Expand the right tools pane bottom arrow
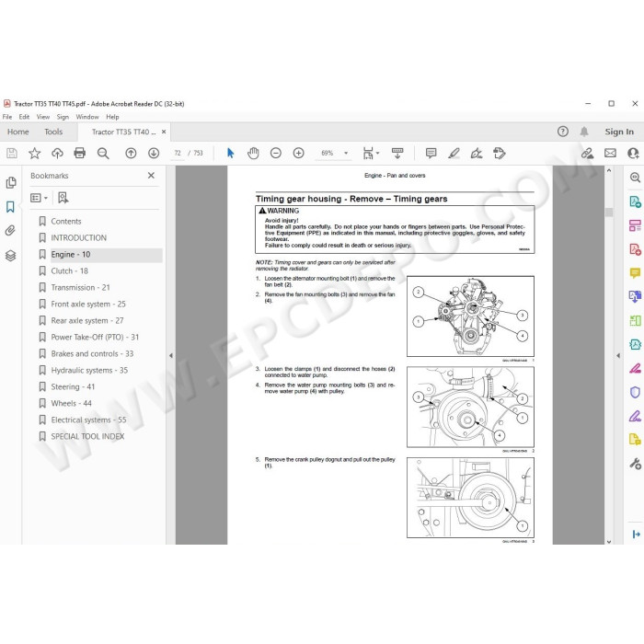644x644 pixels. click(x=637, y=534)
